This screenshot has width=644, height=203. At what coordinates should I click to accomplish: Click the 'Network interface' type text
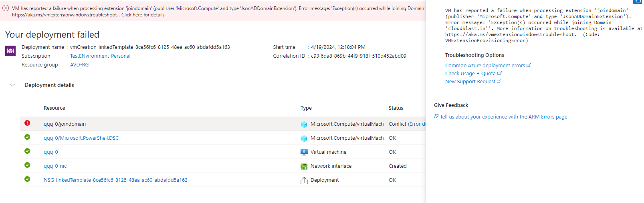(x=331, y=166)
